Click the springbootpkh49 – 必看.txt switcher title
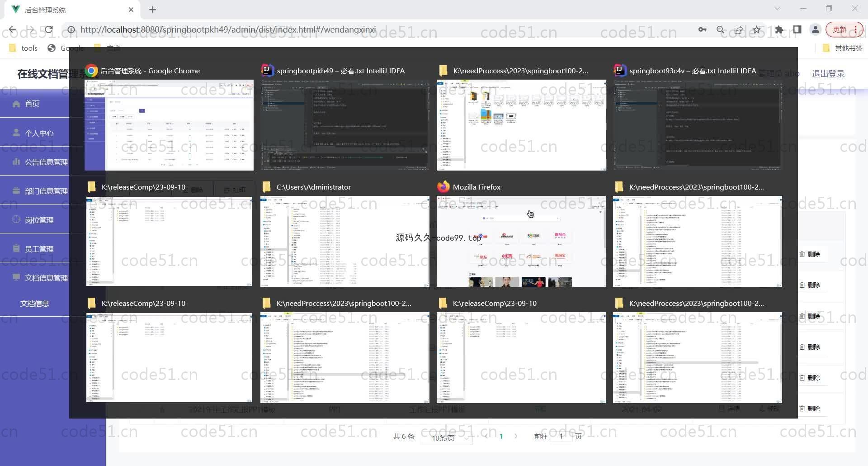This screenshot has width=868, height=466. coord(341,71)
